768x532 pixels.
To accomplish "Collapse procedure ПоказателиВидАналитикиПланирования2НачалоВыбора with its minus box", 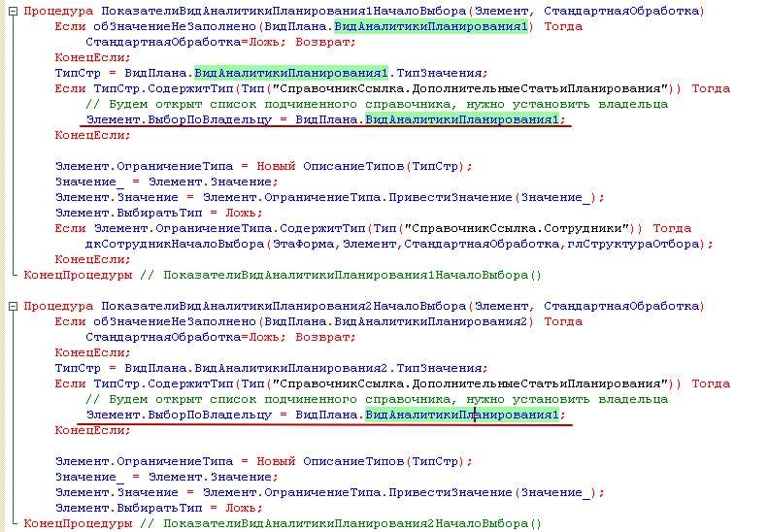I will (14, 306).
